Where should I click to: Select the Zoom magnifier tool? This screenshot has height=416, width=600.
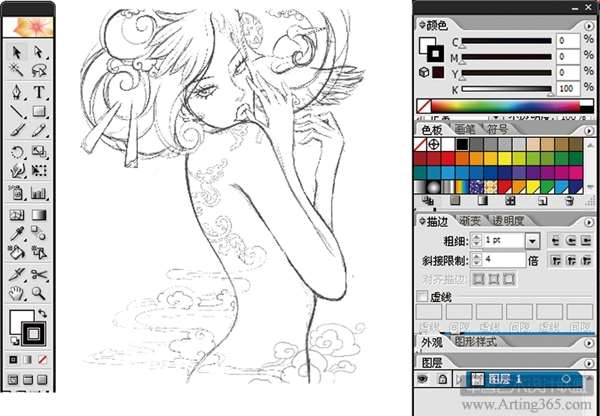39,294
